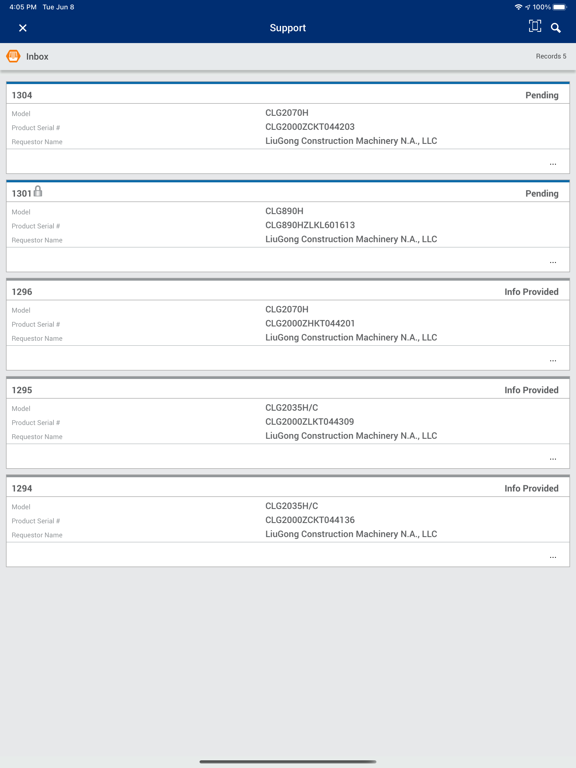The image size is (576, 768).
Task: Open the barcode scanner icon
Action: click(x=534, y=26)
